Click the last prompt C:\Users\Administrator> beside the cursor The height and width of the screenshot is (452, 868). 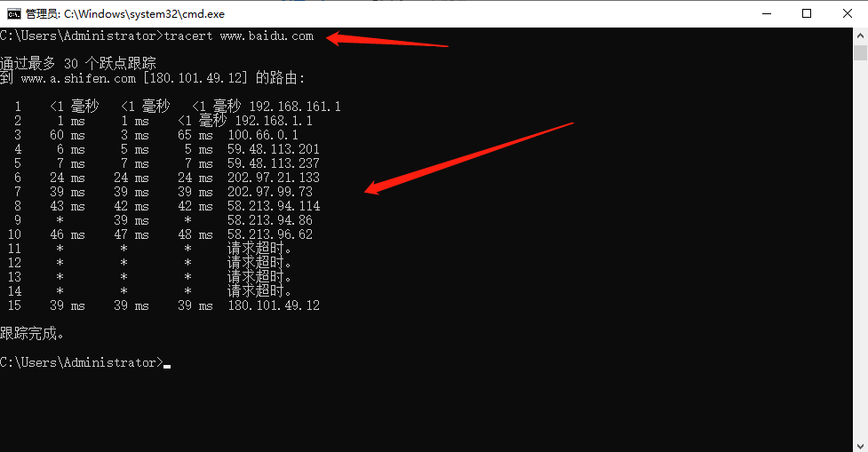[82, 362]
